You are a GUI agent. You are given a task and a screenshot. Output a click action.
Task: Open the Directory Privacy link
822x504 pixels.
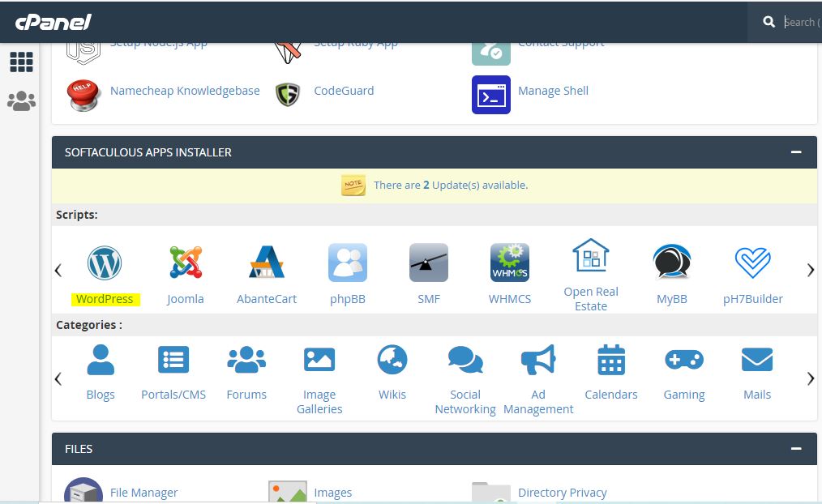pyautogui.click(x=563, y=493)
